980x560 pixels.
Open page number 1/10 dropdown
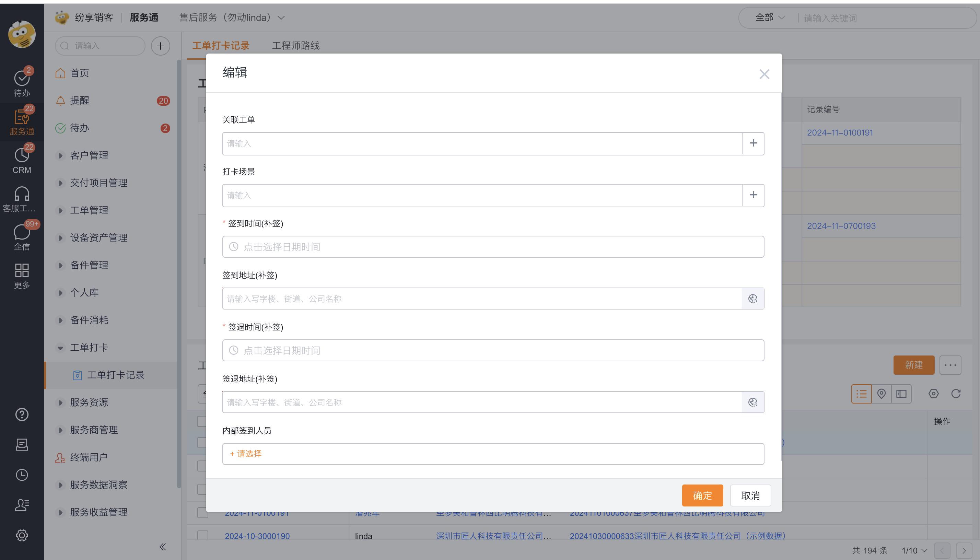pyautogui.click(x=914, y=551)
